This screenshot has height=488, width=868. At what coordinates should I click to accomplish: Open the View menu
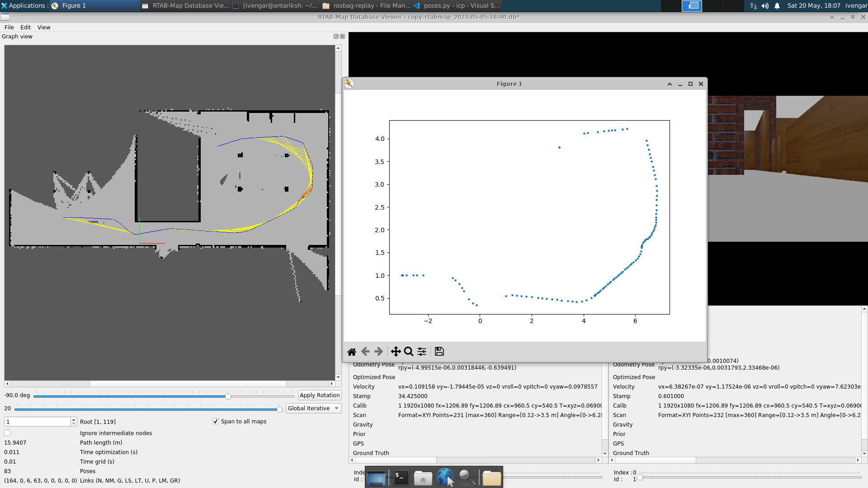pos(43,27)
